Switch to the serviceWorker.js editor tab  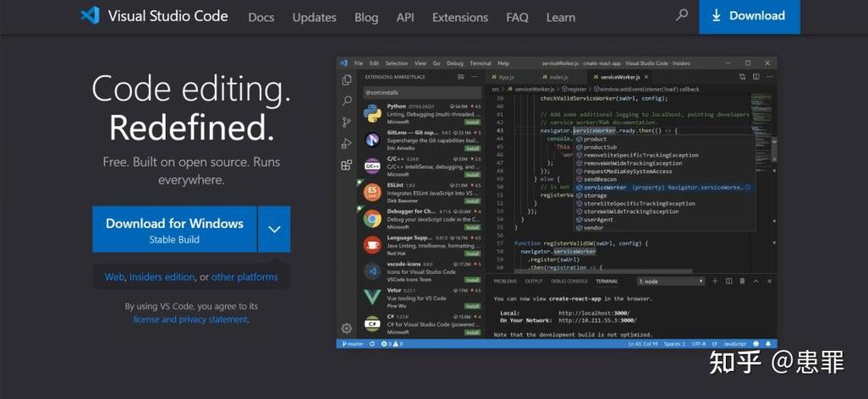(x=620, y=78)
